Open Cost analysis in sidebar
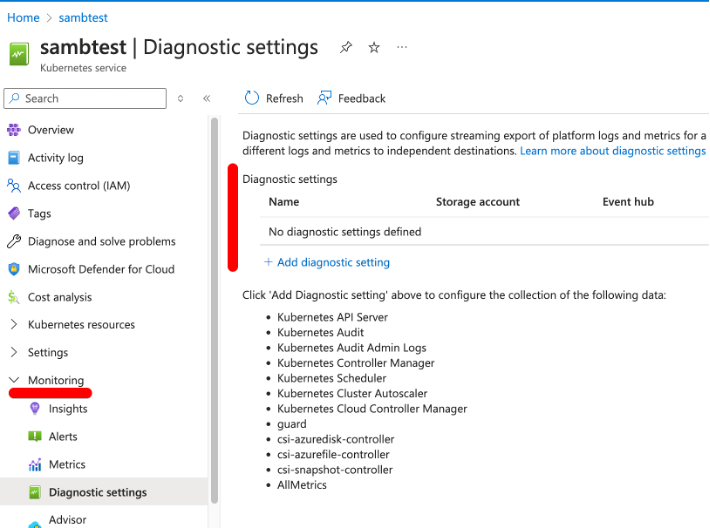Image resolution: width=710 pixels, height=528 pixels. [x=59, y=297]
